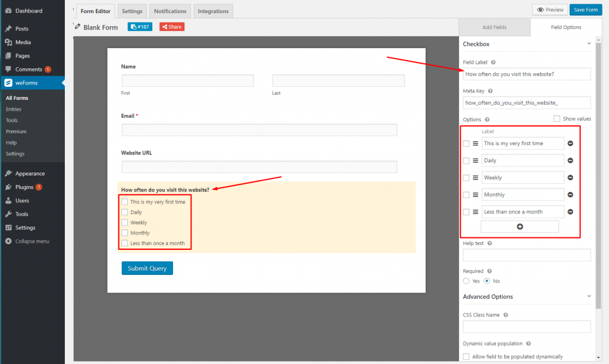
Task: Click the drag handle beside Weekly option
Action: click(x=474, y=177)
